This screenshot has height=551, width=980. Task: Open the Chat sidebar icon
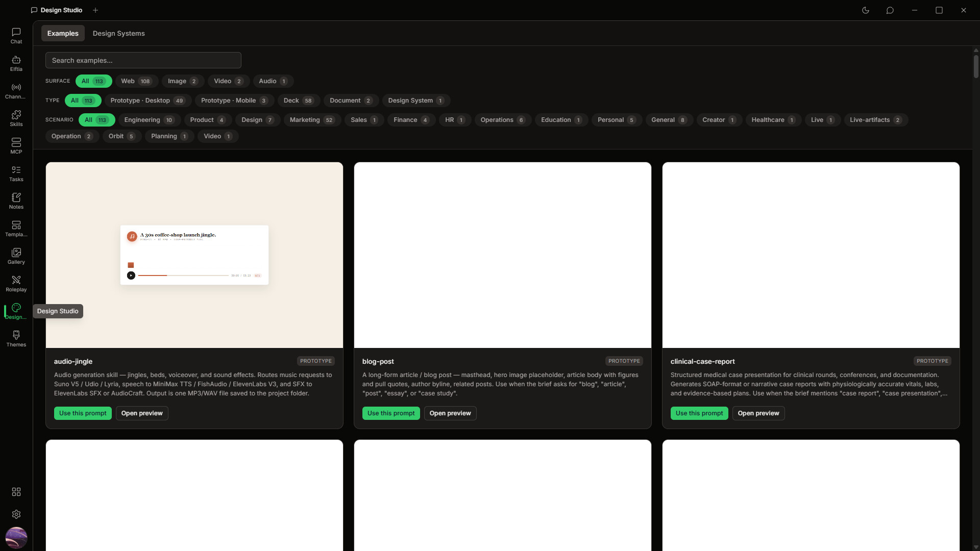tap(16, 36)
